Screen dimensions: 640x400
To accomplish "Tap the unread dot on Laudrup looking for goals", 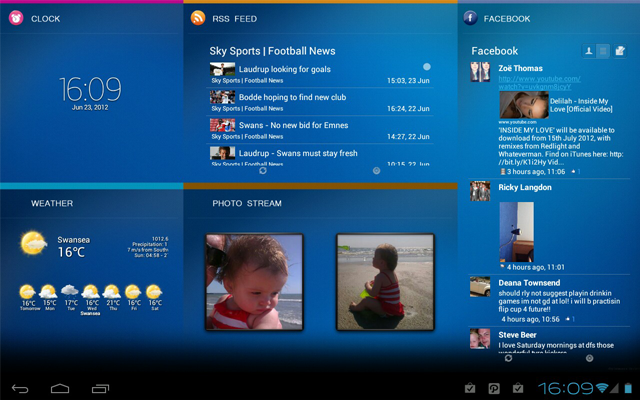I will [x=427, y=67].
